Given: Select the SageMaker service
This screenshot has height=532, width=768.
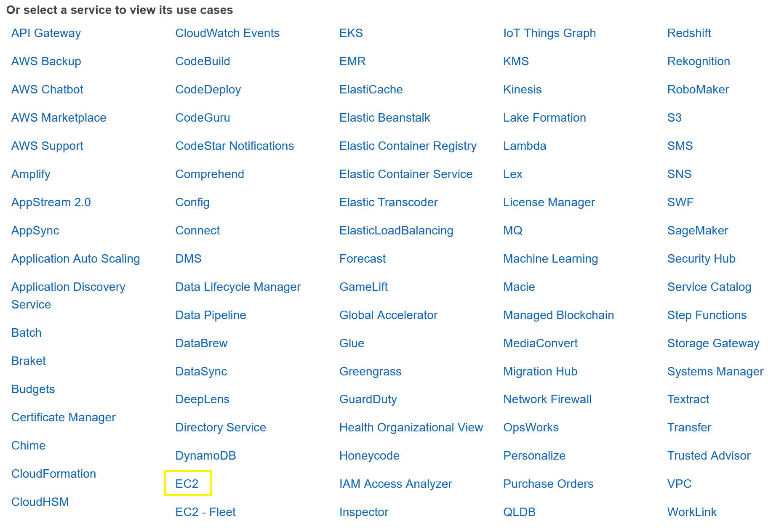Looking at the screenshot, I should coord(698,231).
